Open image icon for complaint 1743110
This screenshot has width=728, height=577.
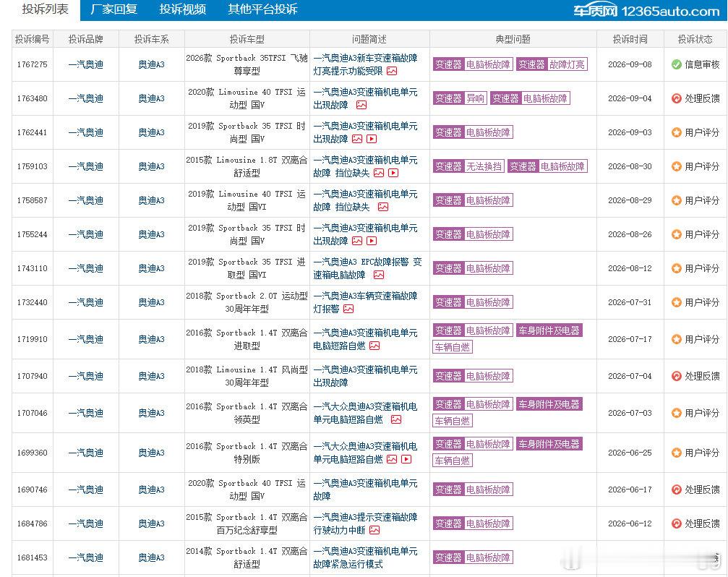(x=379, y=275)
